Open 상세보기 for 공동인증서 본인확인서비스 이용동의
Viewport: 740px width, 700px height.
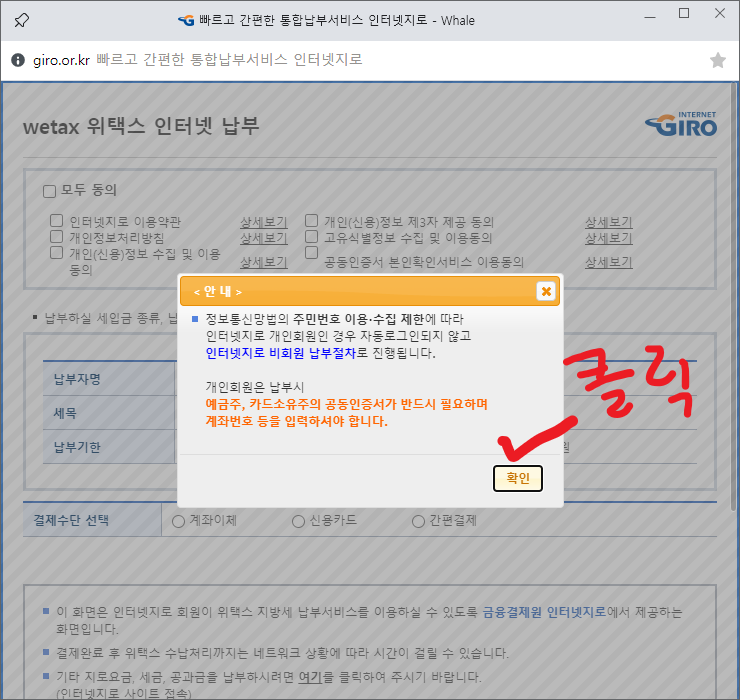point(609,262)
